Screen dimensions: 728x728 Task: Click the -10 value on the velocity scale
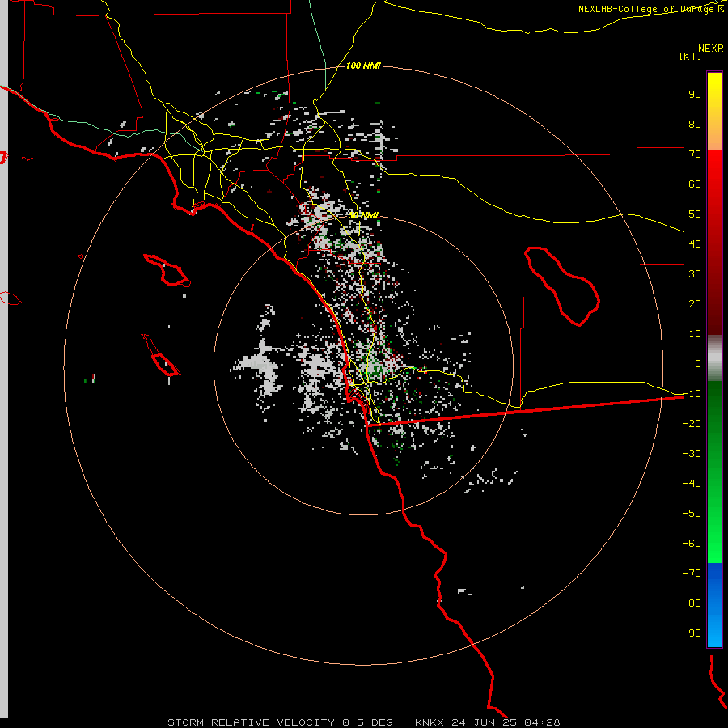pos(692,394)
